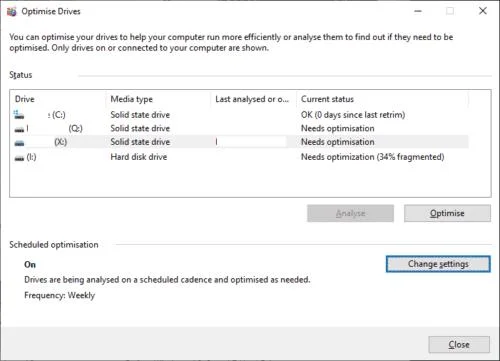Close the window via title bar X

coord(483,11)
